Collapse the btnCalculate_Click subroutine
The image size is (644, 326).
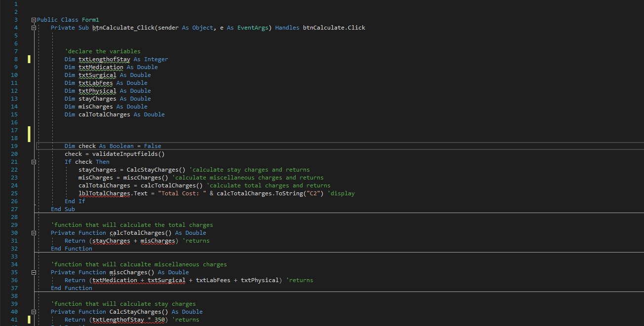point(33,27)
